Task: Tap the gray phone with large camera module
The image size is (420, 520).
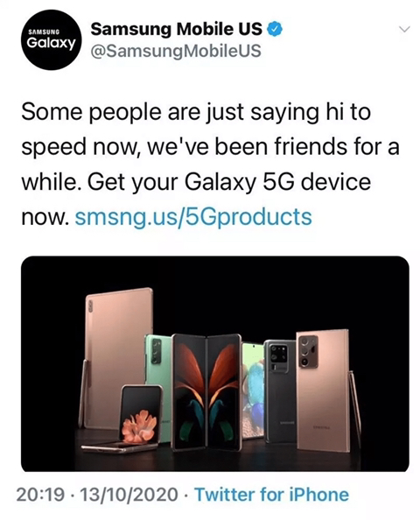Action: [281, 391]
